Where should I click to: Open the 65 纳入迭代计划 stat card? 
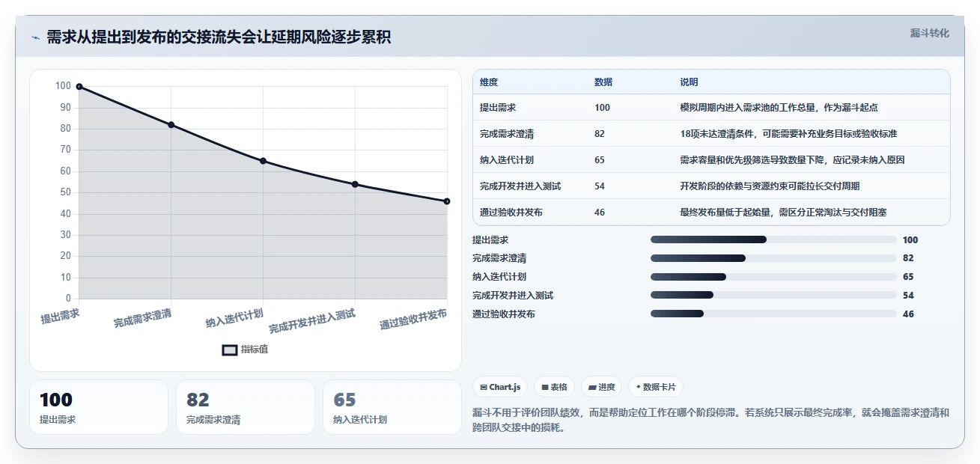click(392, 407)
